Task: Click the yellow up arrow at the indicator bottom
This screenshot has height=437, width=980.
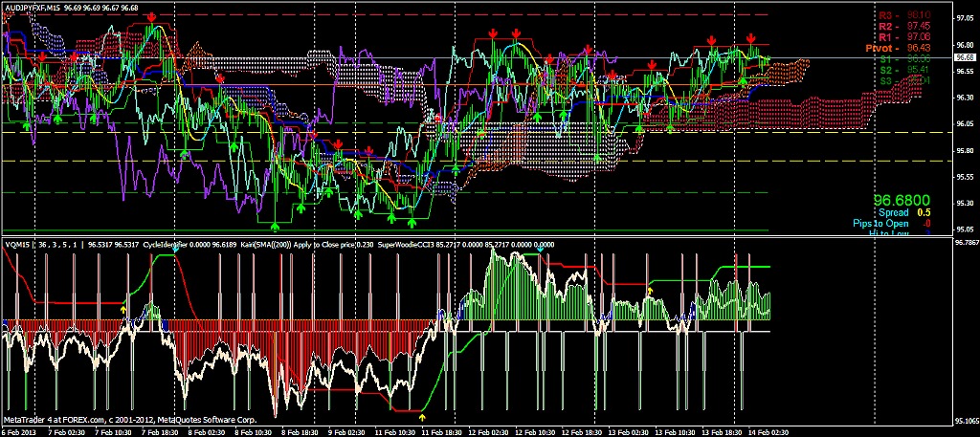Action: tap(423, 417)
